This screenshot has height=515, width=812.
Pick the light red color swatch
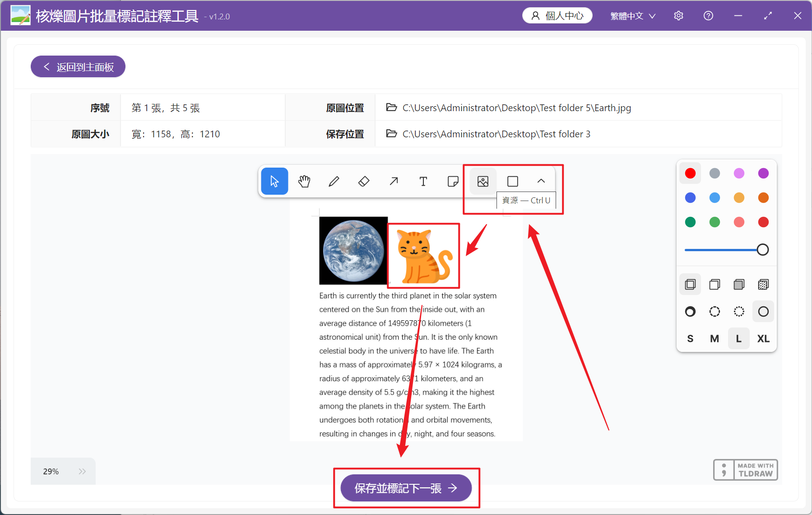point(739,222)
